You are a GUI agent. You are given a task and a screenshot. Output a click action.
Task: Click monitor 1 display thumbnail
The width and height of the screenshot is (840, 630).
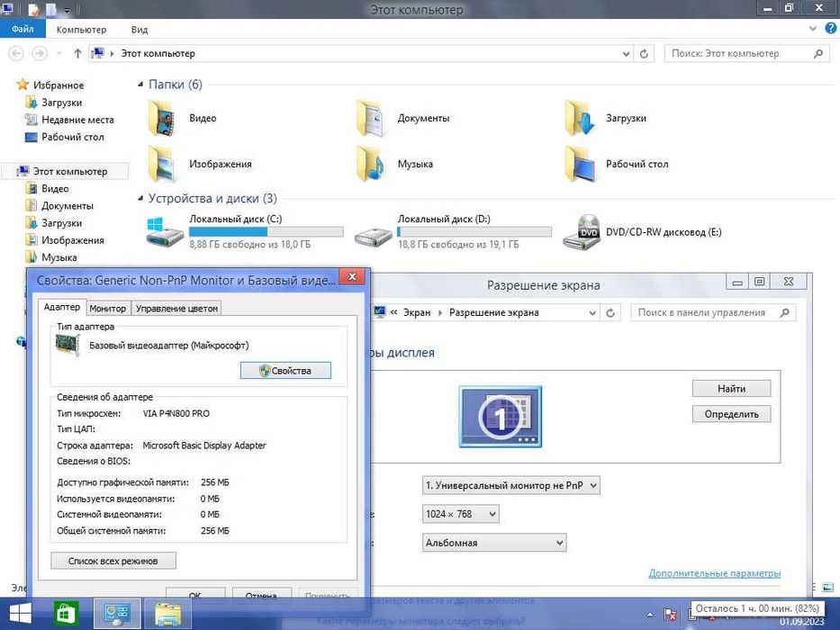point(501,416)
